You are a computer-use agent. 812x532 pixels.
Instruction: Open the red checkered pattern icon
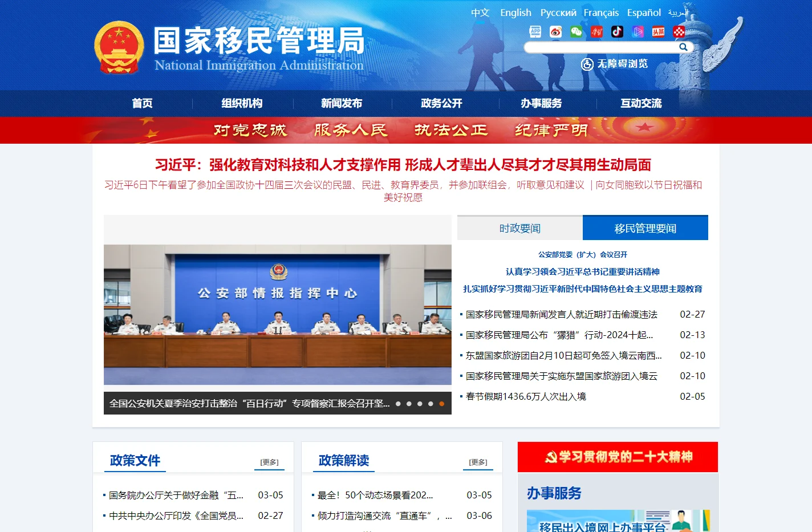click(679, 32)
